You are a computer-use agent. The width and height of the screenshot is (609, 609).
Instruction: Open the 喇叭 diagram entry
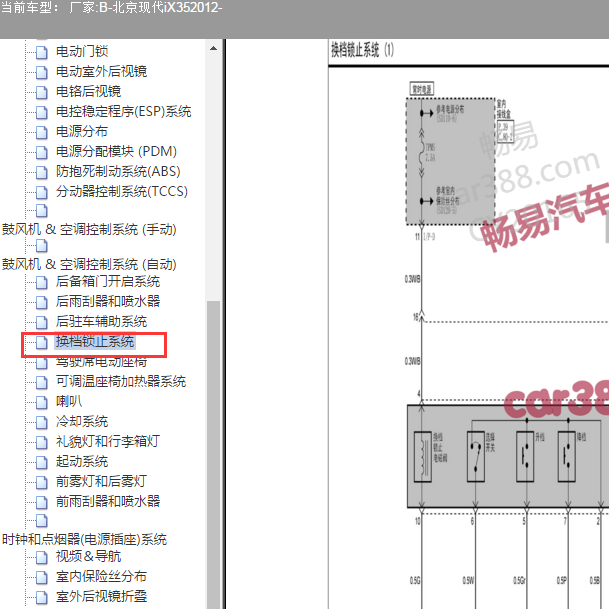69,401
